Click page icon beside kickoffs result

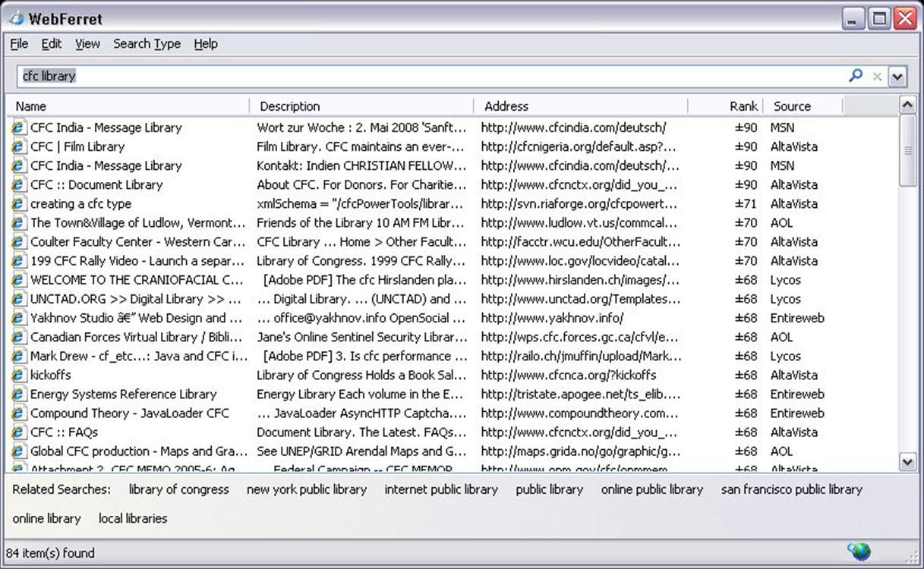(18, 375)
